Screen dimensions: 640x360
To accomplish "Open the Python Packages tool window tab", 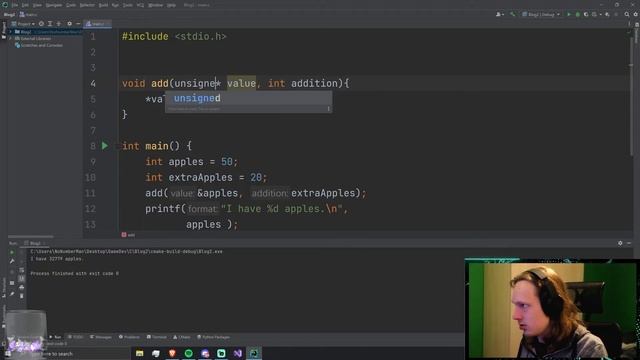I will coord(213,337).
